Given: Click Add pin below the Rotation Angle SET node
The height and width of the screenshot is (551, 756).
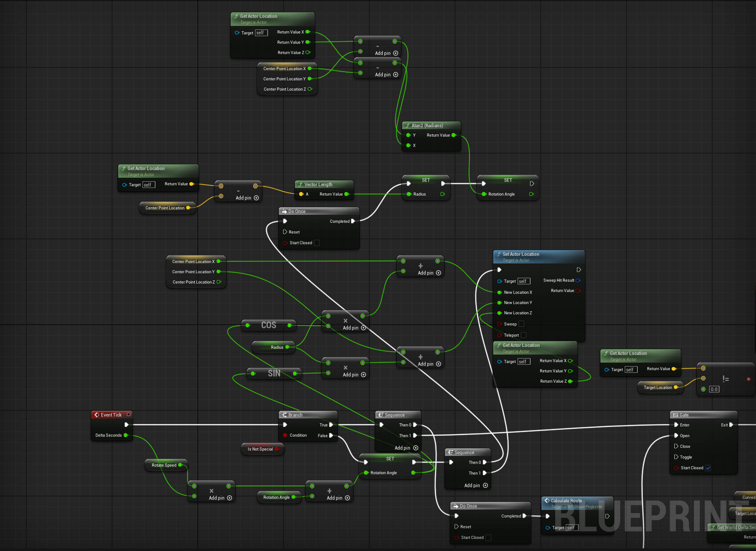Looking at the screenshot, I should click(x=334, y=498).
